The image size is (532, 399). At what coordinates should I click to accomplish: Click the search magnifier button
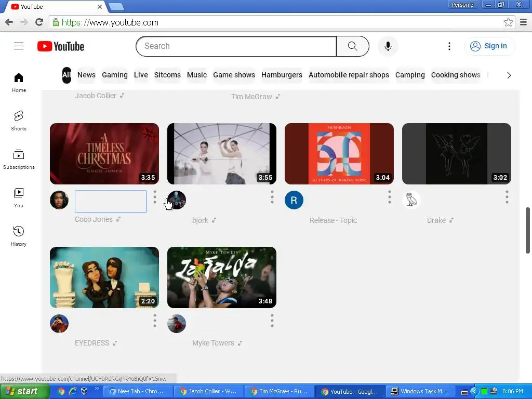pyautogui.click(x=353, y=46)
